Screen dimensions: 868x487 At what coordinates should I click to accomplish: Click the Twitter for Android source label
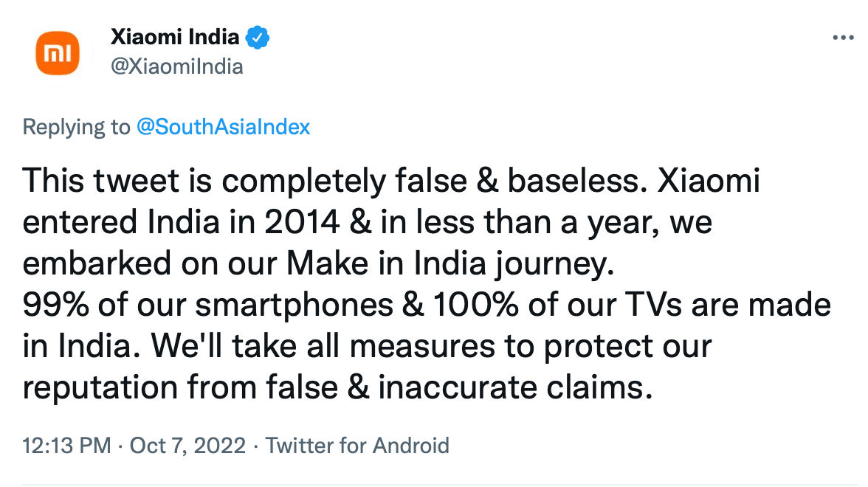357,446
